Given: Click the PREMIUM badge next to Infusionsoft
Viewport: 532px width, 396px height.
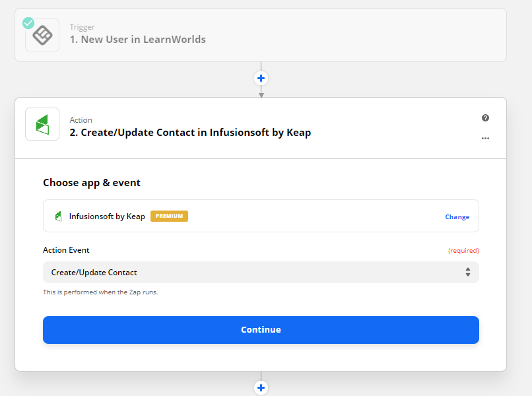Looking at the screenshot, I should tap(169, 216).
